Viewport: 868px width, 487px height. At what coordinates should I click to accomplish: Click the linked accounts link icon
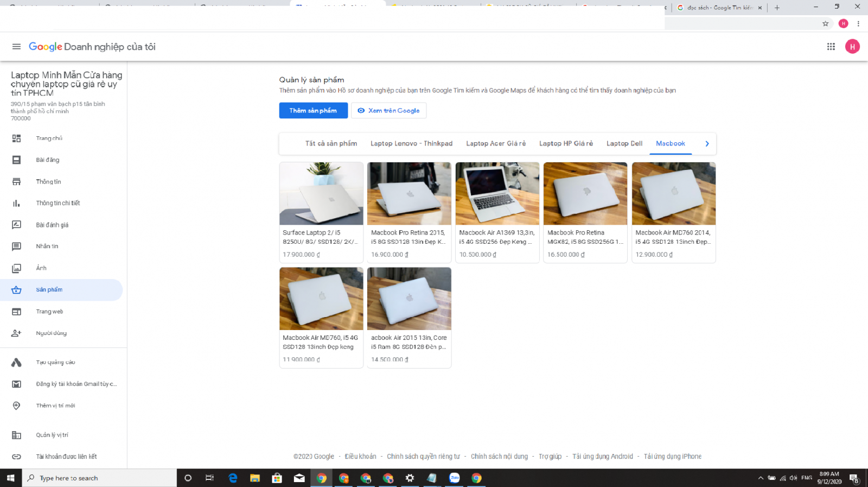pos(16,457)
